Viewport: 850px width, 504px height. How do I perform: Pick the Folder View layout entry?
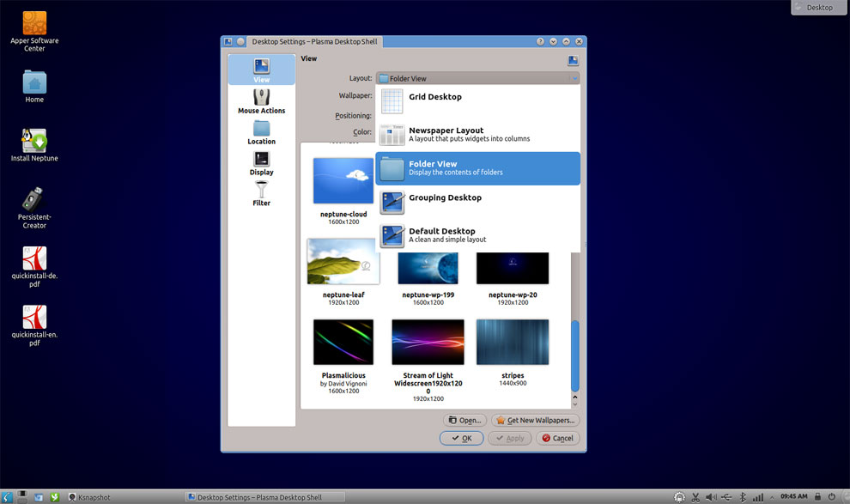coord(477,168)
